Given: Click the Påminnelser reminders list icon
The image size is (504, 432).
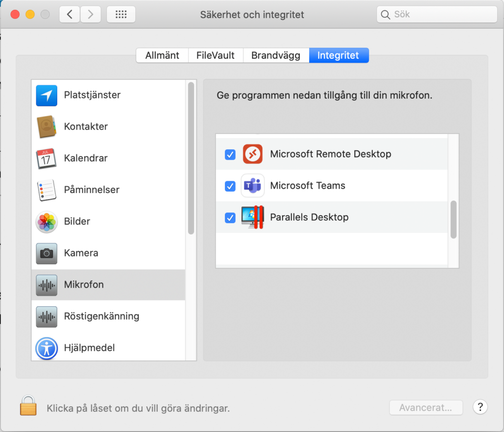Looking at the screenshot, I should 47,190.
